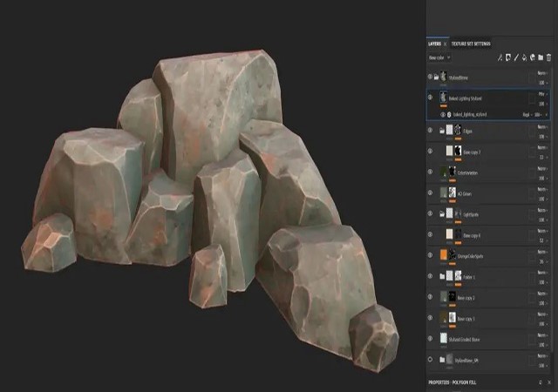Toggle visibility of AO Green layer
This screenshot has height=392, width=558.
tap(431, 193)
